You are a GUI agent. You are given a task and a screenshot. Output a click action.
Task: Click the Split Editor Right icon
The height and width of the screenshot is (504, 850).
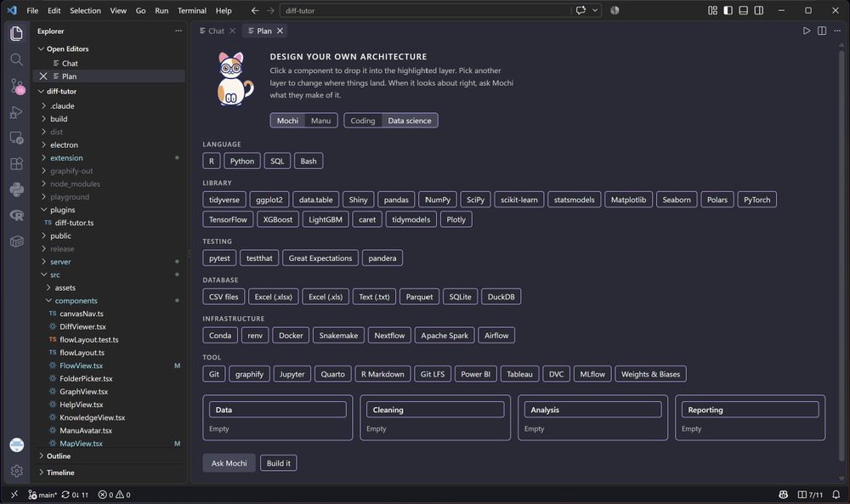(822, 31)
